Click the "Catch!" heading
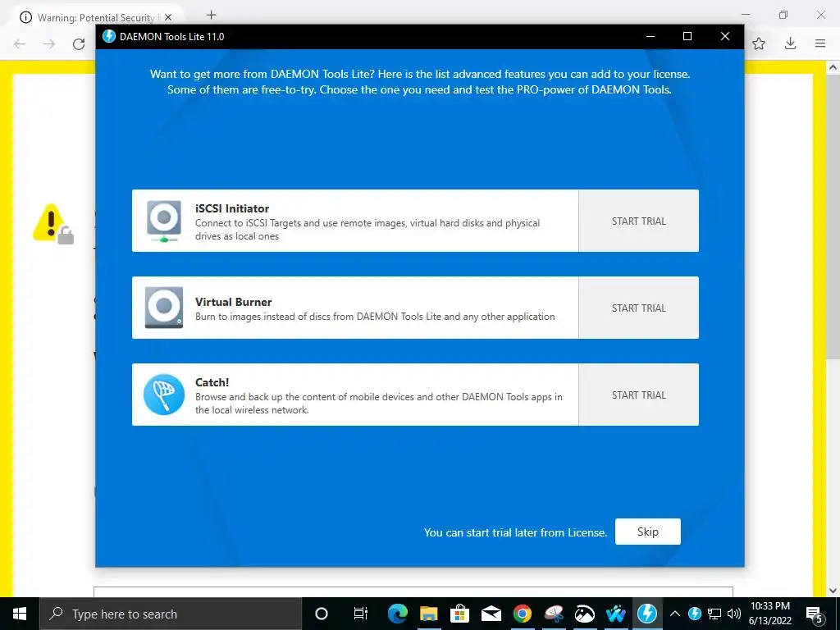The height and width of the screenshot is (630, 840). 212,382
